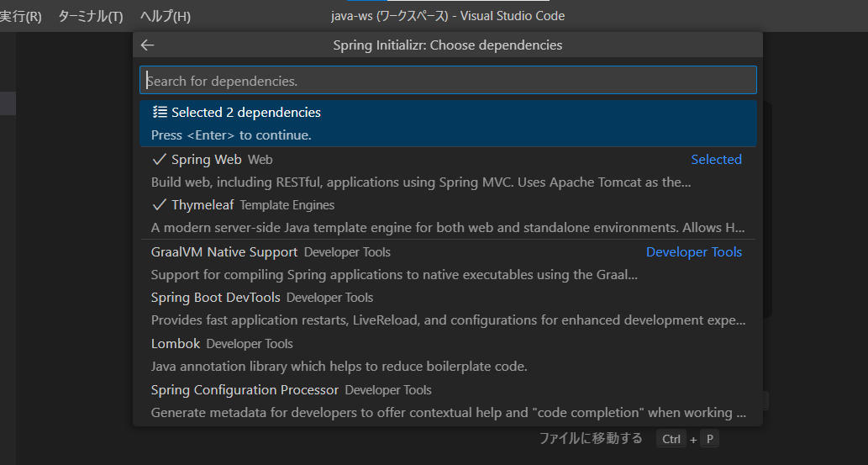Click the blue Selected group label

coord(716,160)
